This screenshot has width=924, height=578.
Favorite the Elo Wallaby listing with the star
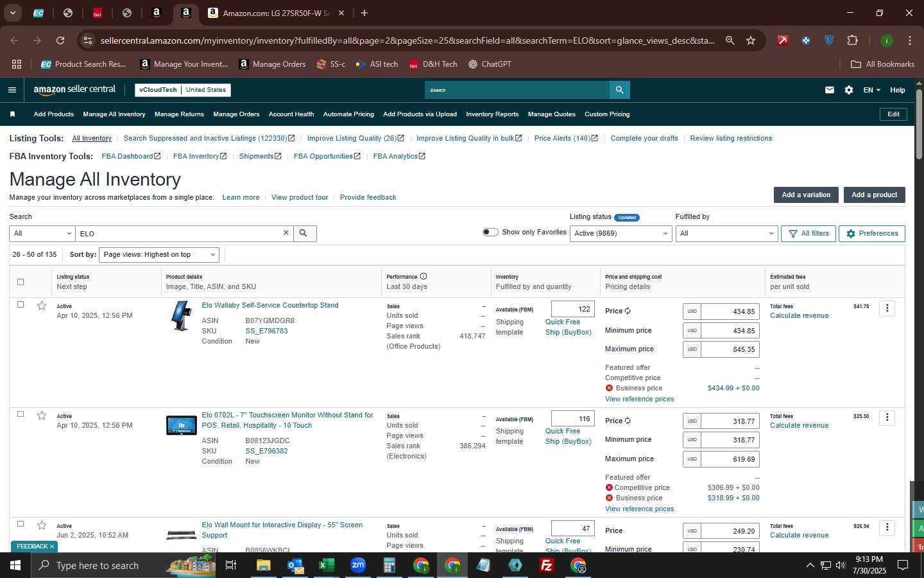pos(42,306)
